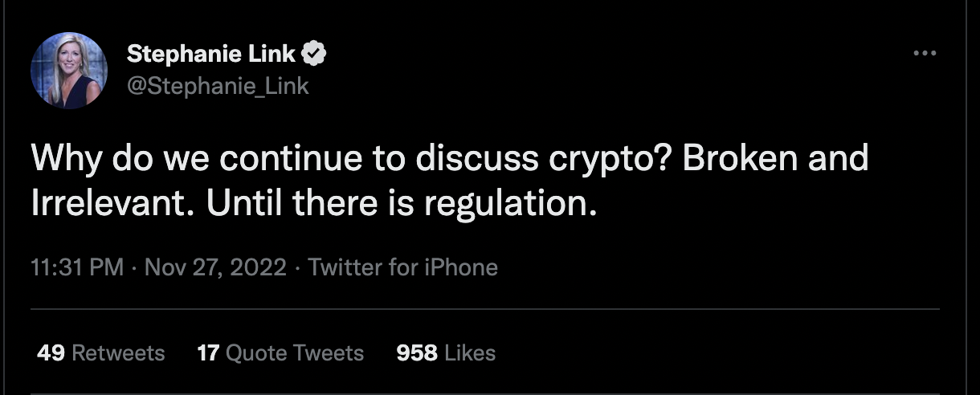Click the blue verified badge
The width and height of the screenshot is (980, 395).
314,55
